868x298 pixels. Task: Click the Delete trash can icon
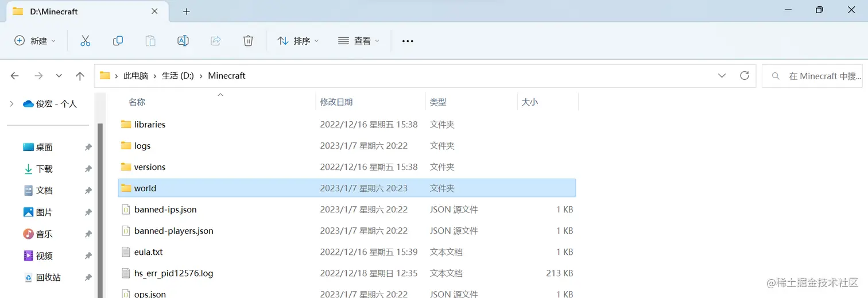[x=248, y=41]
